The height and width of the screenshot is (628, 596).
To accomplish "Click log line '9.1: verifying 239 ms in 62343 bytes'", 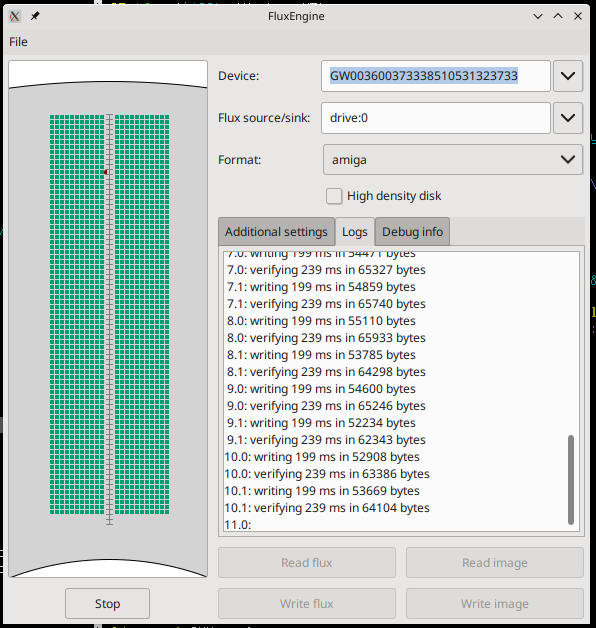I will [326, 440].
